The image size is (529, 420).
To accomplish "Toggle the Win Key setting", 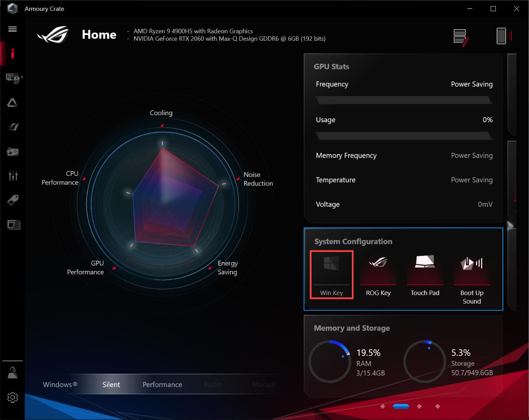I will pyautogui.click(x=332, y=275).
